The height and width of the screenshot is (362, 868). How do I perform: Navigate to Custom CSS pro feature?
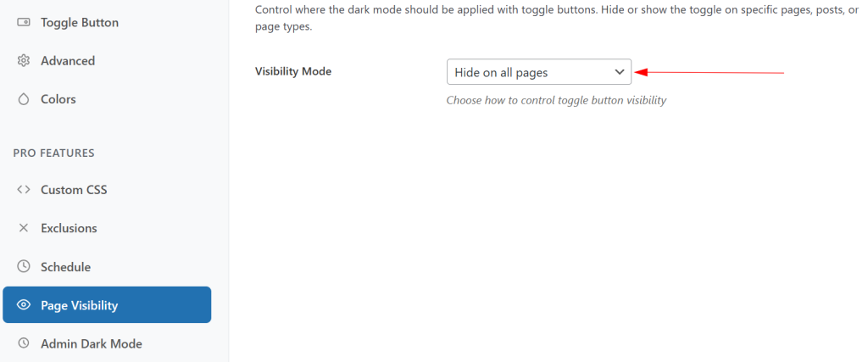point(74,190)
